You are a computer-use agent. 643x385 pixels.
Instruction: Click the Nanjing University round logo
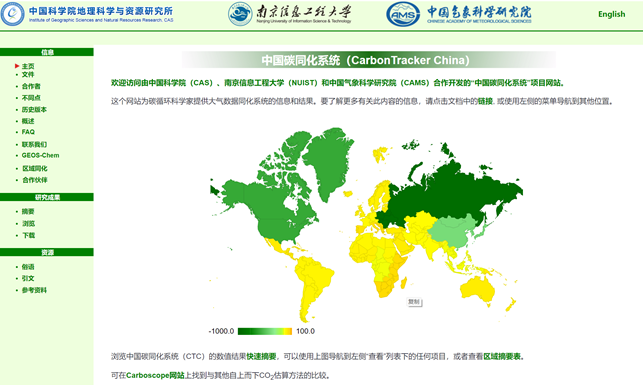click(x=240, y=14)
